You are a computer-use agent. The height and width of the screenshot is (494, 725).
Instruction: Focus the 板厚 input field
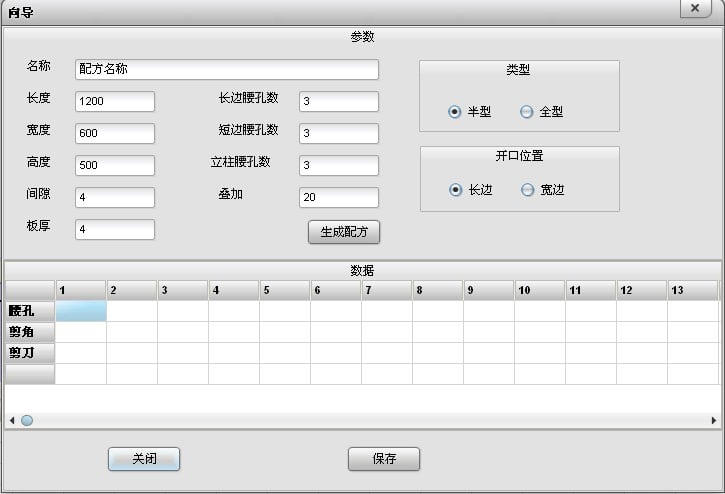[115, 229]
